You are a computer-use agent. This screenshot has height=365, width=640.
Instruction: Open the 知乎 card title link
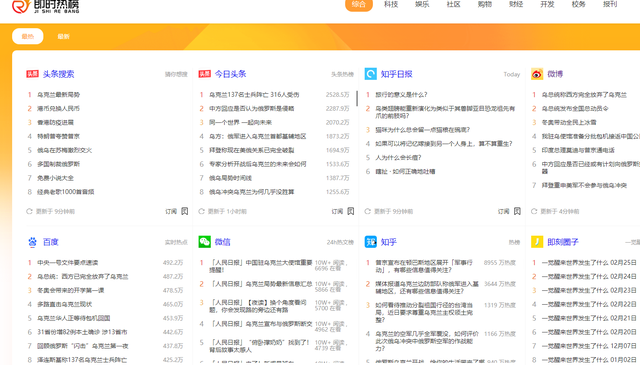389,242
